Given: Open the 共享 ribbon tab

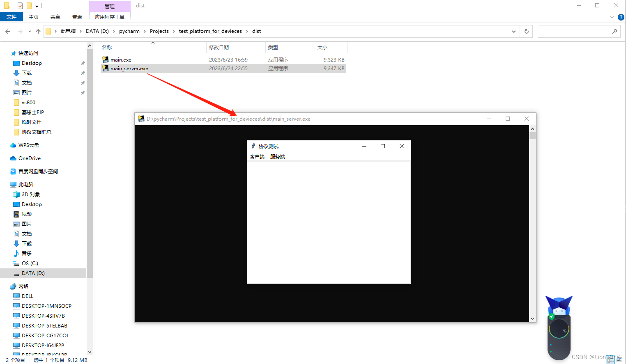Looking at the screenshot, I should 55,17.
